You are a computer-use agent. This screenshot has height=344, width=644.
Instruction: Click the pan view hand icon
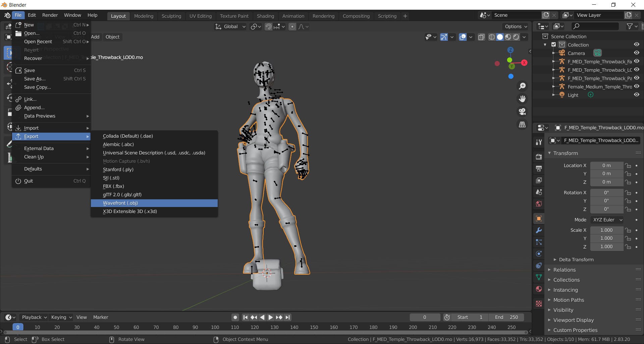point(522,99)
